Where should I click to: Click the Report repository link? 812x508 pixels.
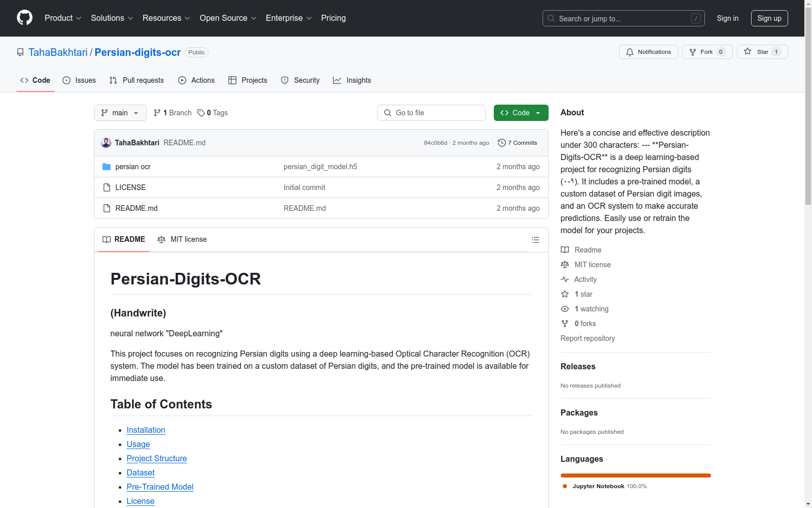point(588,338)
